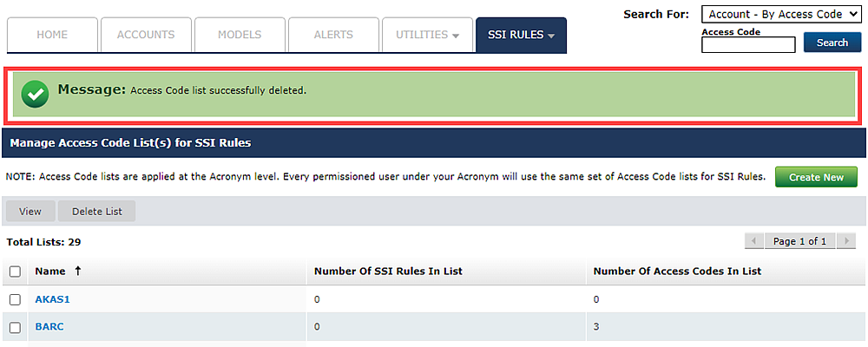Expand the SSI Rules menu
868x347 pixels.
(521, 35)
